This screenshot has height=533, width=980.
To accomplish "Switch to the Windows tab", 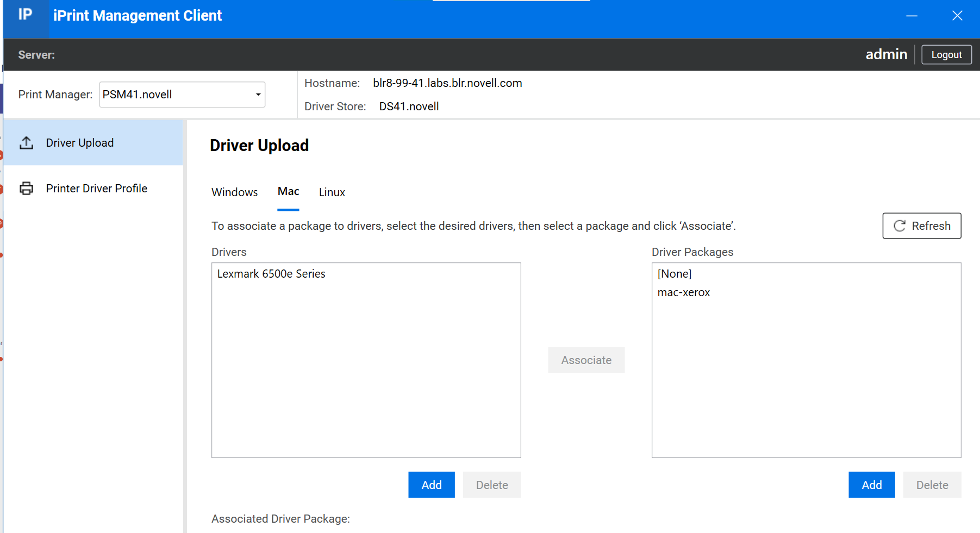I will coord(234,192).
